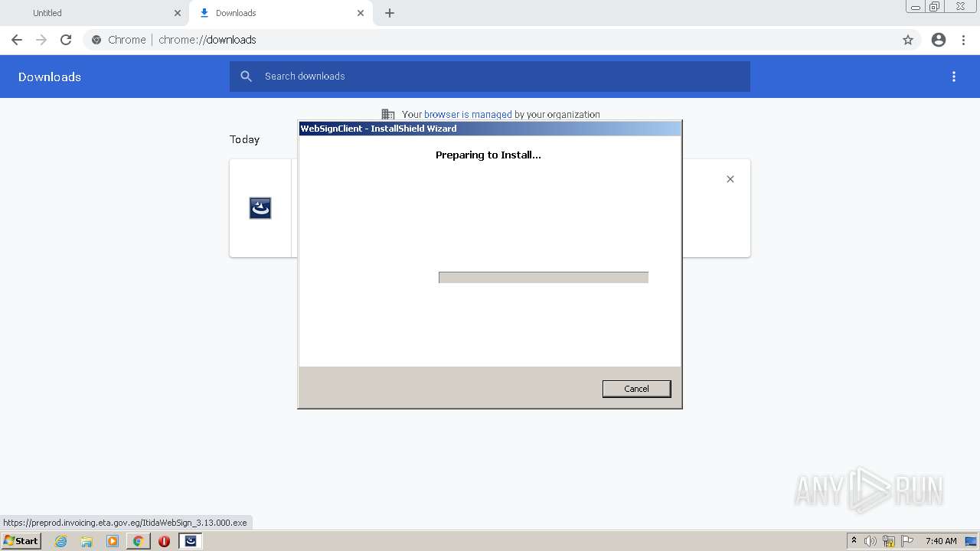Show hidden system tray icons
The image size is (980, 551).
pyautogui.click(x=854, y=541)
